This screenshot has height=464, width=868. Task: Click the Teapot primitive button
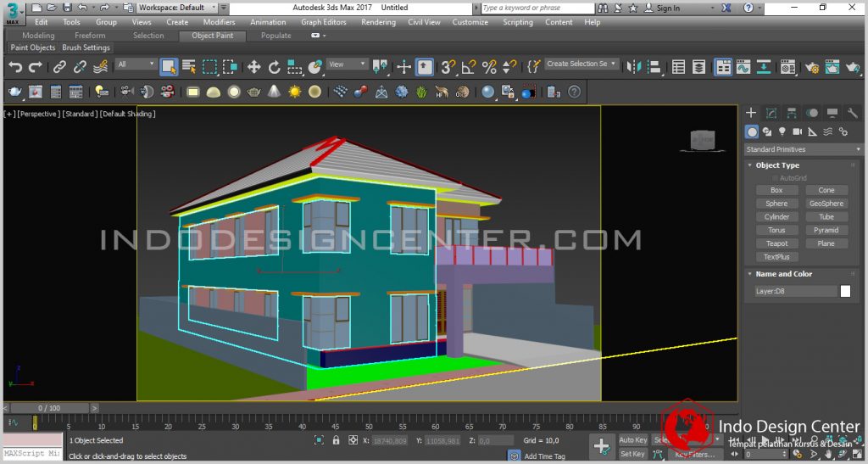[776, 243]
